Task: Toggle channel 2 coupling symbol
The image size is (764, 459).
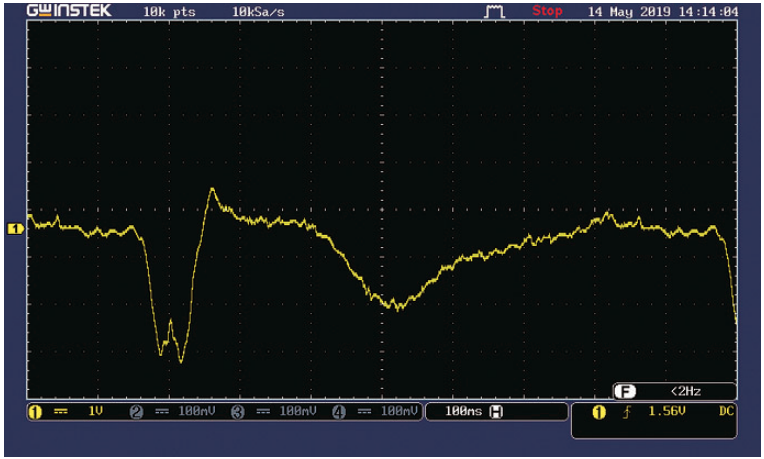Action: click(x=162, y=412)
